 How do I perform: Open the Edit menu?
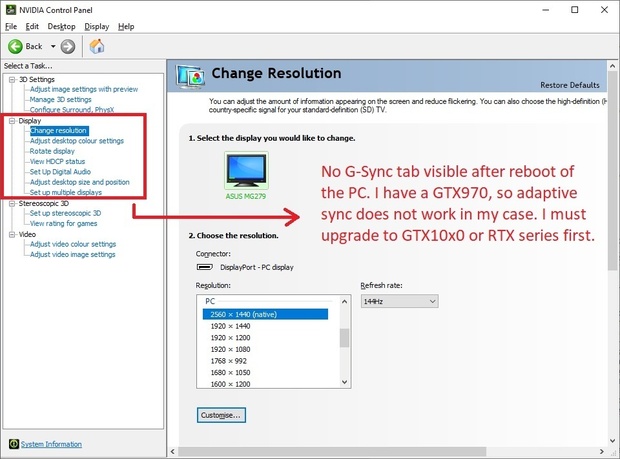click(32, 26)
